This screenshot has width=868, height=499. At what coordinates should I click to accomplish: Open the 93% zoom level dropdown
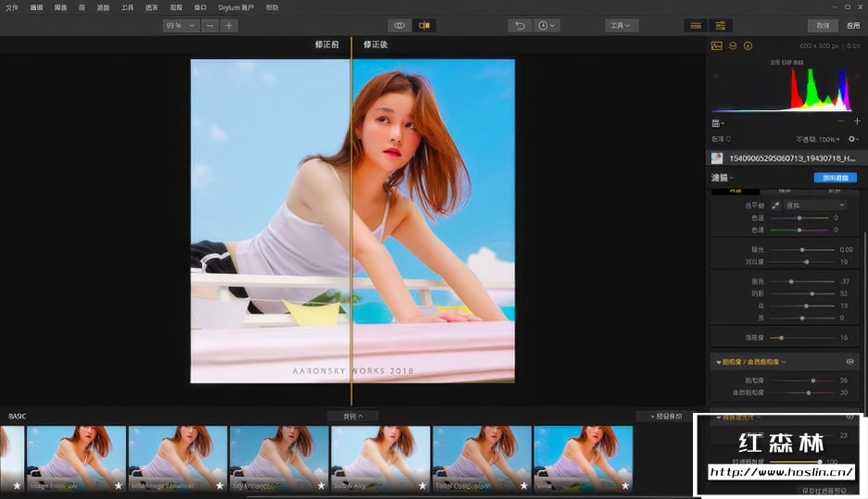point(181,25)
